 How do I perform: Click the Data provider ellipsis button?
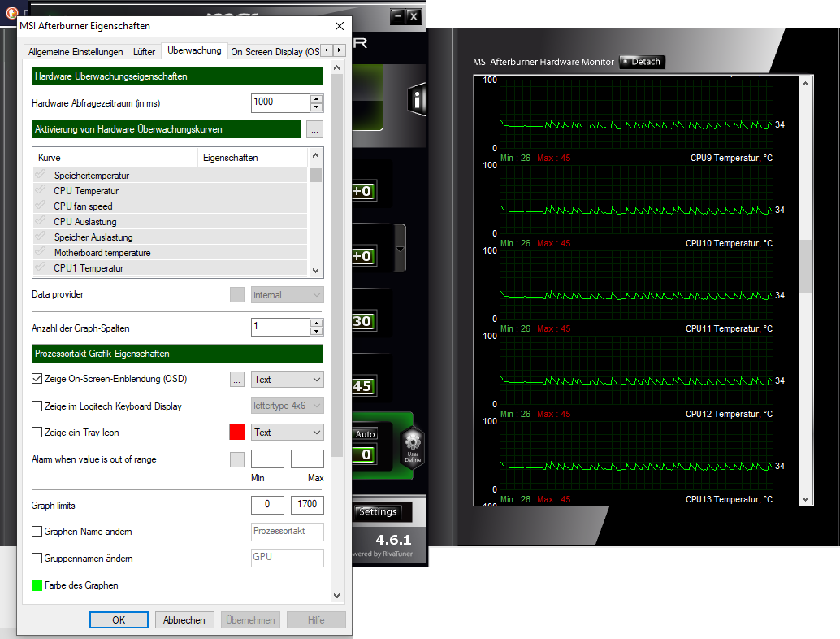[236, 295]
